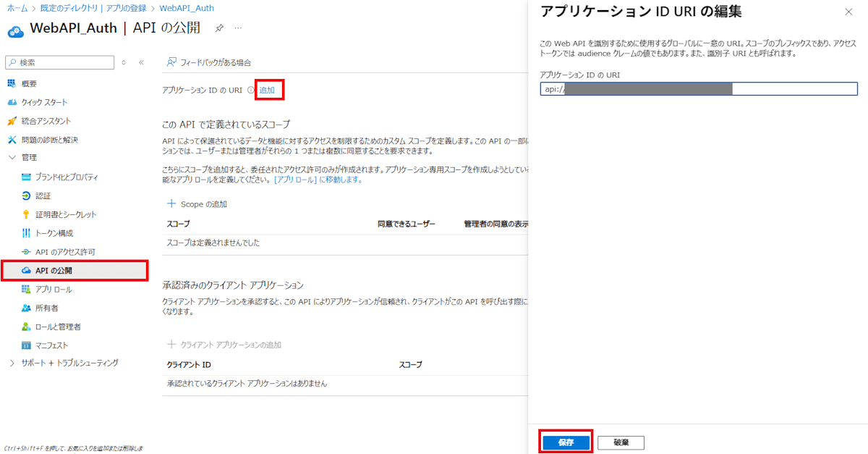
Task: Click the 証明書とシークレット key icon
Action: [27, 214]
